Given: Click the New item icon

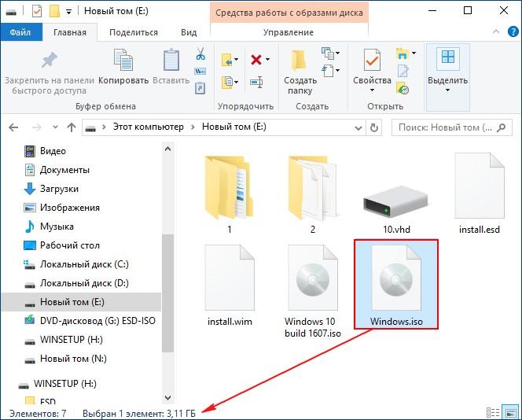Looking at the screenshot, I should 328,53.
